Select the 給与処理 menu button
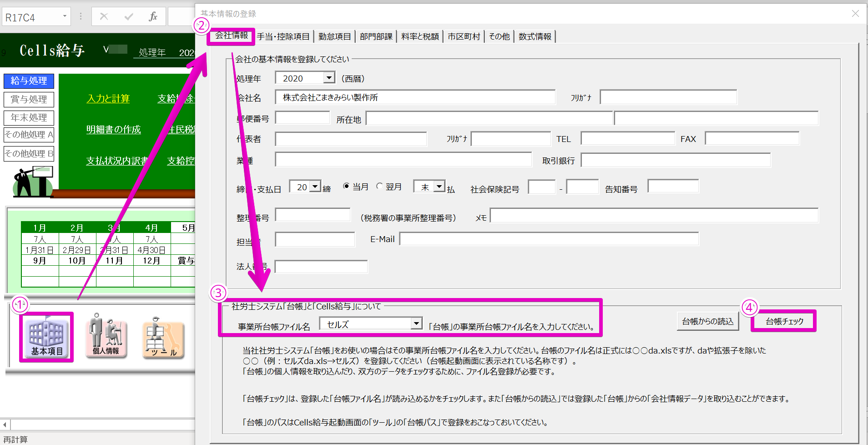Image resolution: width=868 pixels, height=445 pixels. coord(29,81)
